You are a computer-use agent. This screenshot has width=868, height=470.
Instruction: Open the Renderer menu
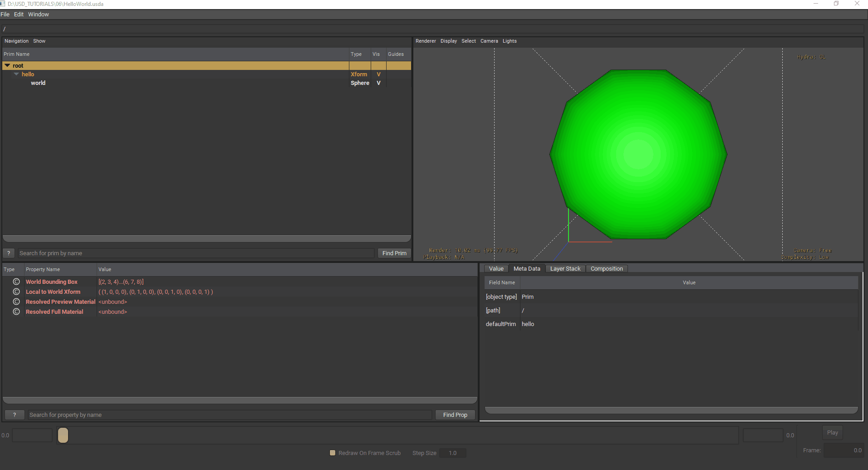[425, 41]
